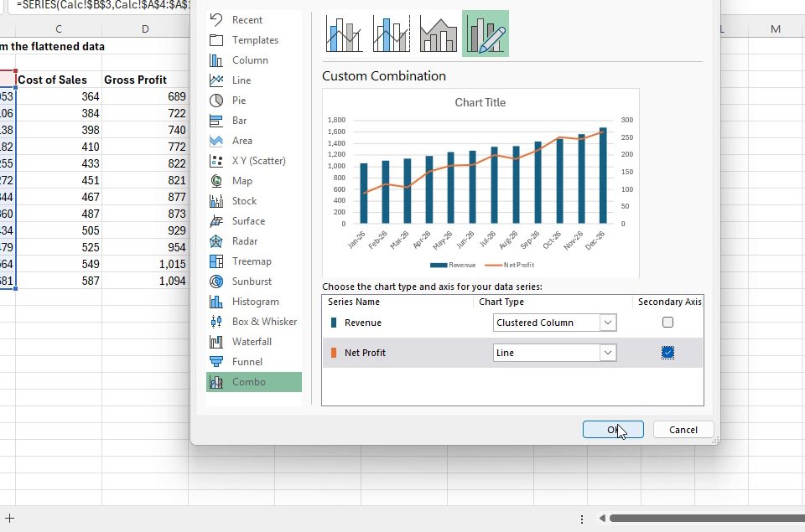Click the sheet tab bar options dots
The width and height of the screenshot is (805, 532).
[582, 519]
